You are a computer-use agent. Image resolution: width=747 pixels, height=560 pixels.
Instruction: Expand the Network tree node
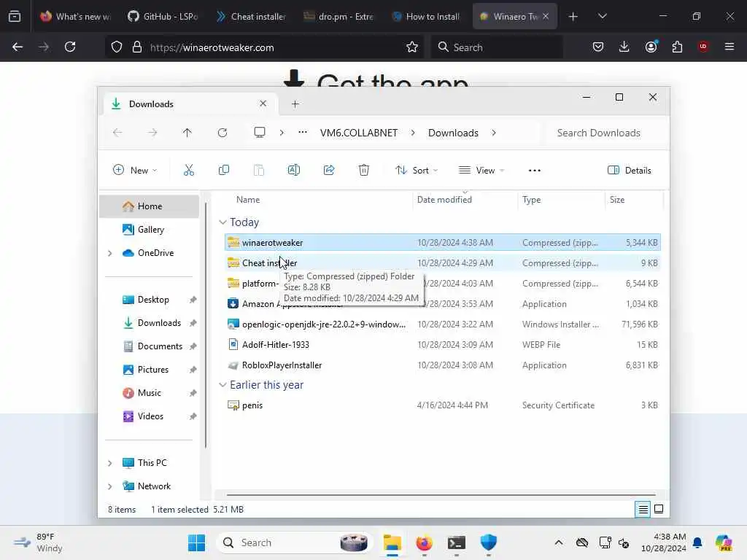point(110,486)
